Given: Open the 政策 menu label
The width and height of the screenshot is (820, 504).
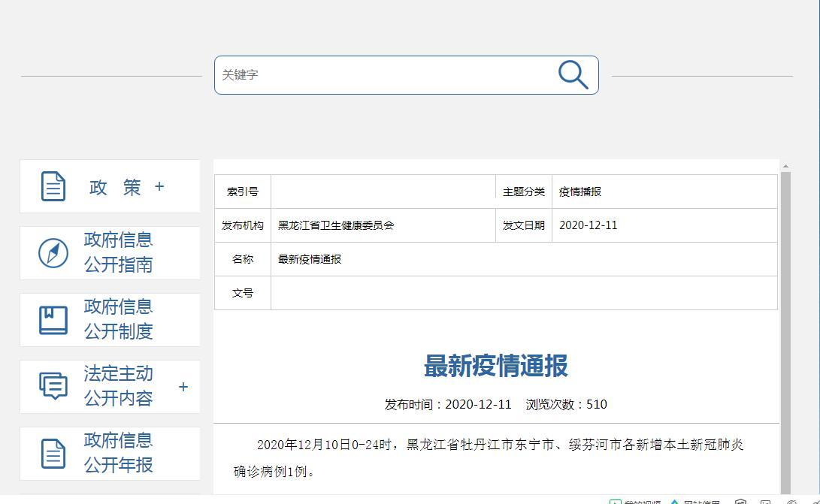Looking at the screenshot, I should (x=115, y=187).
